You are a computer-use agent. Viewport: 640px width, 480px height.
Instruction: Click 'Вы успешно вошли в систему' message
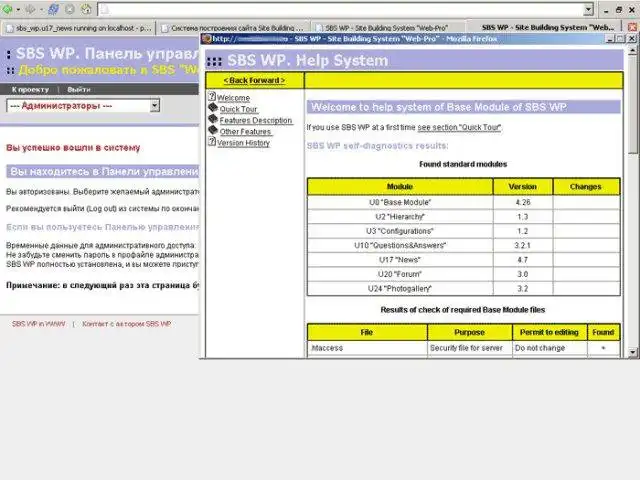click(73, 148)
